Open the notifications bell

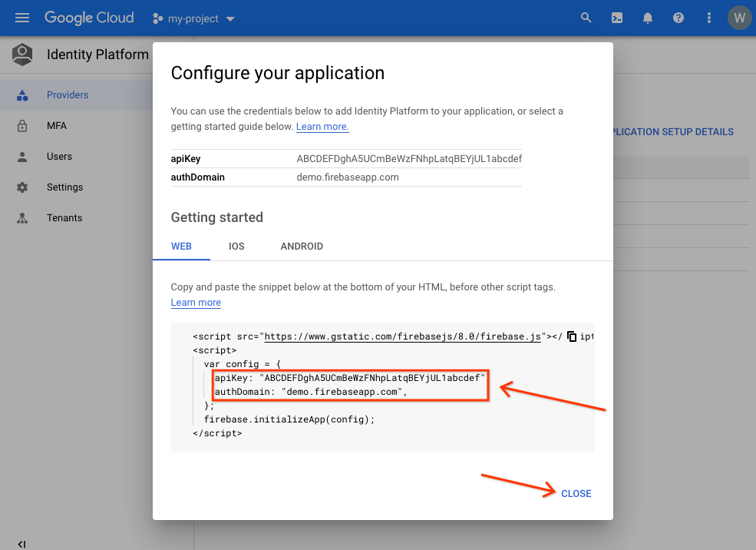pyautogui.click(x=648, y=18)
